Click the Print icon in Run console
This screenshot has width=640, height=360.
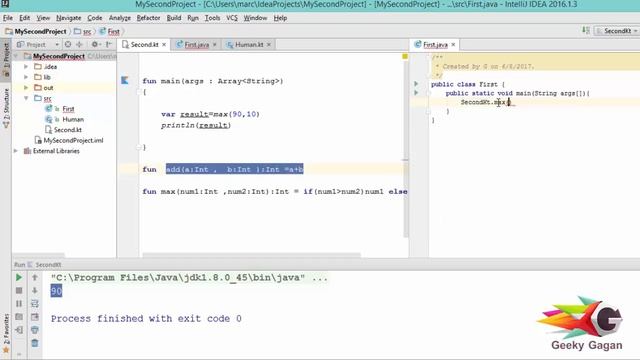[x=35, y=330]
